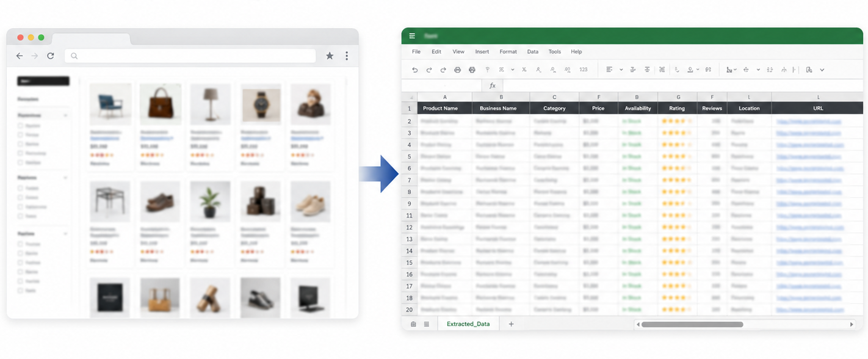Tick the first checkbox in middle filter group
The image size is (868, 359).
pyautogui.click(x=20, y=188)
